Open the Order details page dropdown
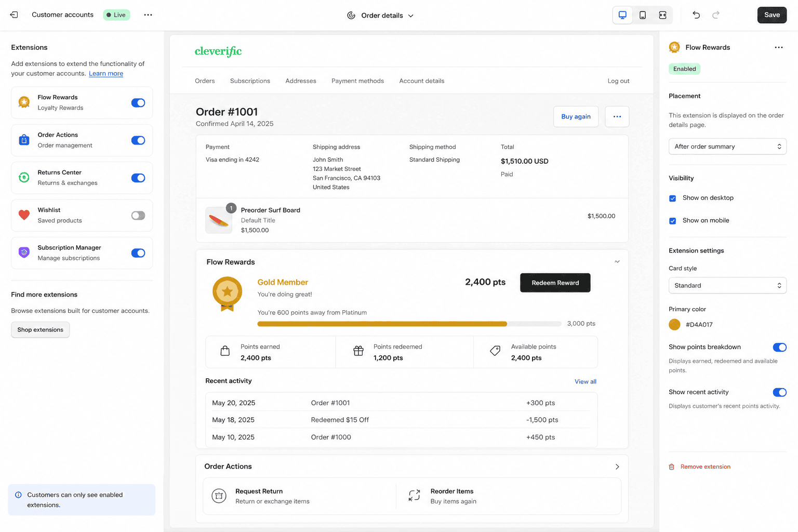 tap(381, 16)
